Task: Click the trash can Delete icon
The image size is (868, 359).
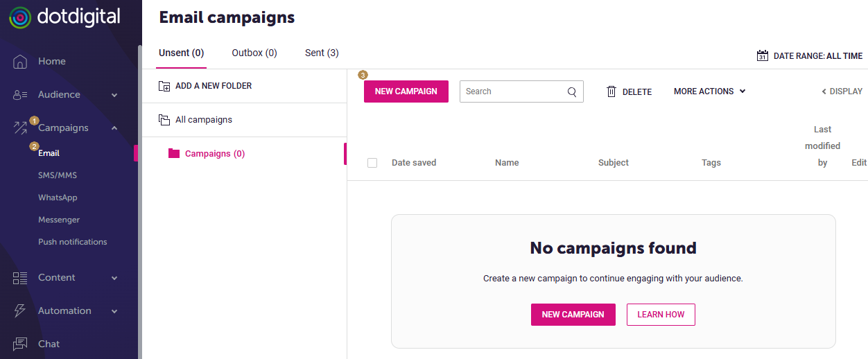Action: (x=611, y=91)
